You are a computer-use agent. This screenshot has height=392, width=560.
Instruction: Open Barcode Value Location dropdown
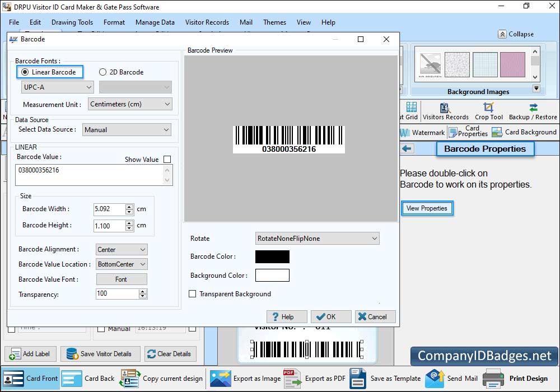[122, 264]
